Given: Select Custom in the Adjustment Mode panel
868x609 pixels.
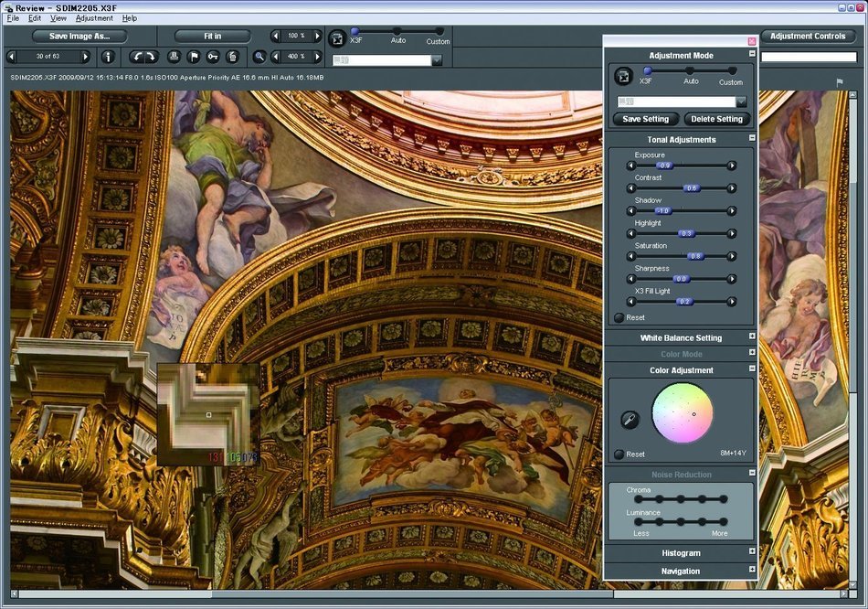Looking at the screenshot, I should [733, 71].
